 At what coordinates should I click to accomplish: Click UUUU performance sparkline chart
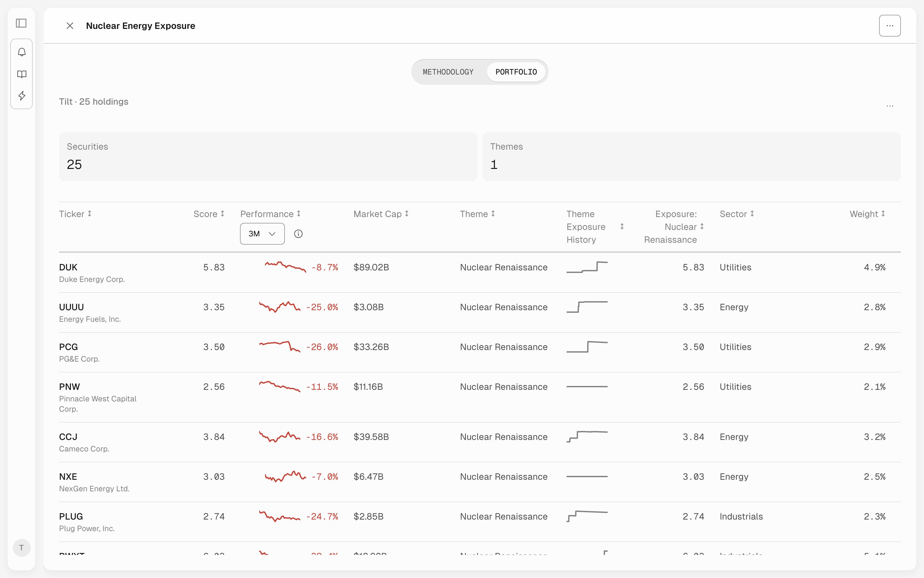pyautogui.click(x=279, y=307)
